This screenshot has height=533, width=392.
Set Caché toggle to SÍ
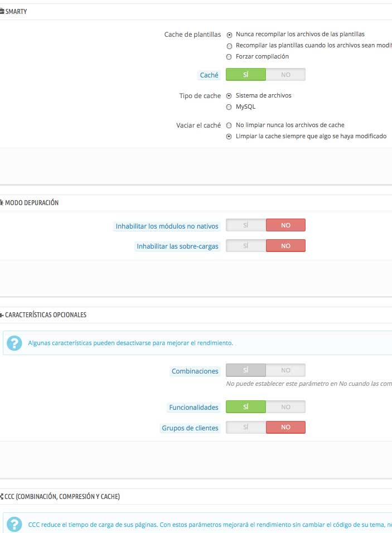point(246,75)
